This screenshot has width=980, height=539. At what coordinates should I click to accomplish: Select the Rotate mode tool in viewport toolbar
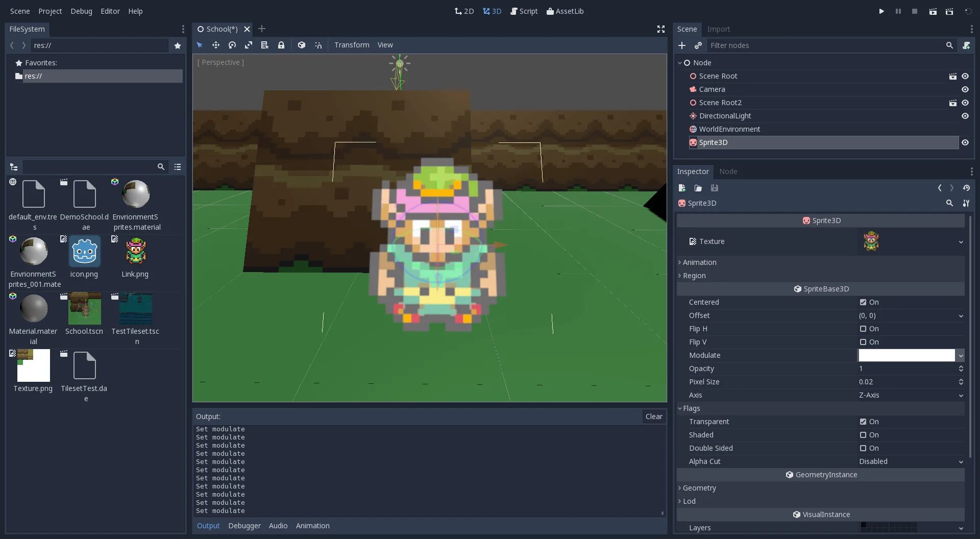click(232, 45)
